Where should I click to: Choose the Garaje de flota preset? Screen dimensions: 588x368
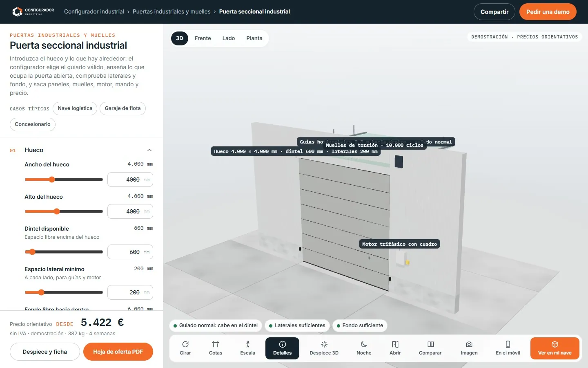tap(122, 108)
